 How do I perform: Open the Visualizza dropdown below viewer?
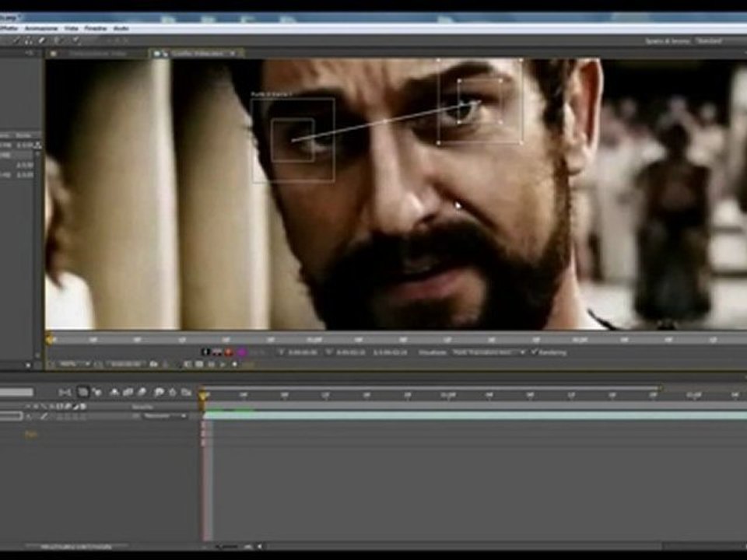(x=489, y=352)
